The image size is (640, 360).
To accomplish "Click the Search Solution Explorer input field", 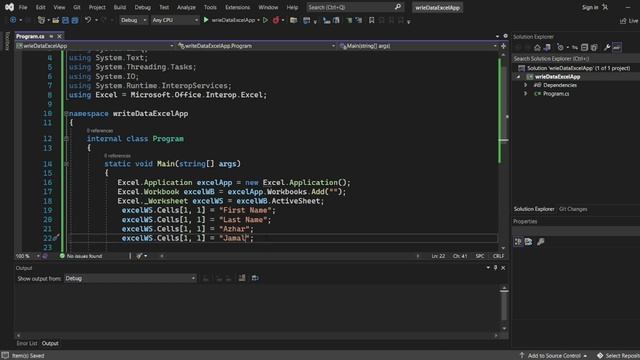I will (576, 58).
